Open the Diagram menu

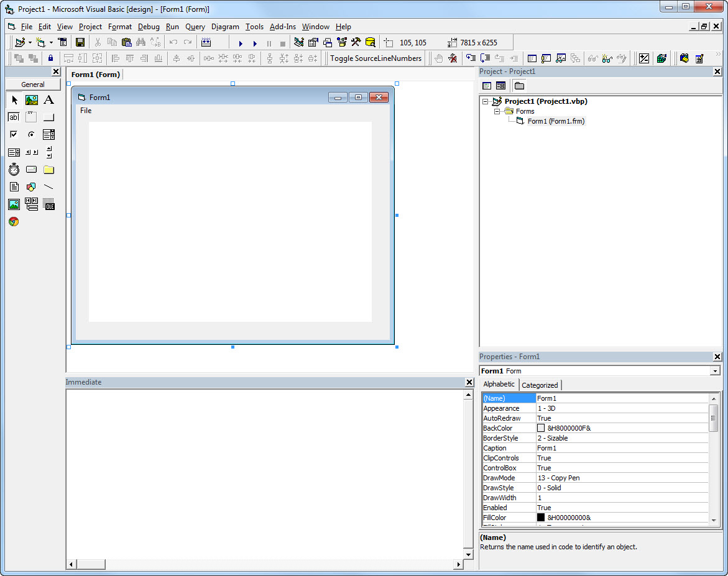(x=225, y=27)
